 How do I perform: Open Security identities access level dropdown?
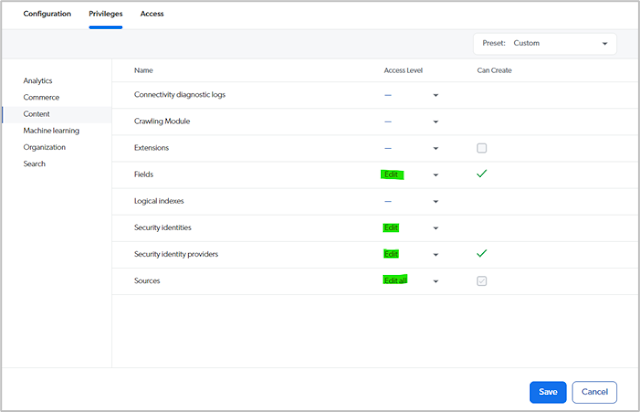tap(436, 228)
